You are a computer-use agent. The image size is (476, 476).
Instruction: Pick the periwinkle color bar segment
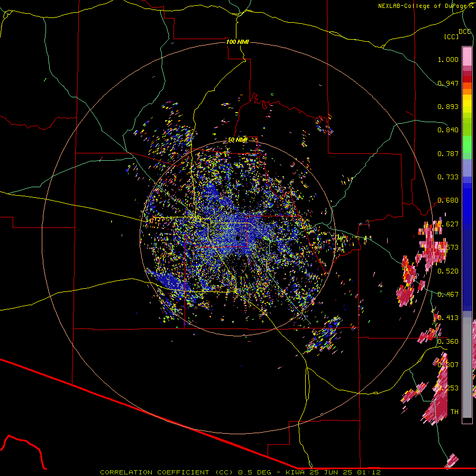[x=467, y=168]
